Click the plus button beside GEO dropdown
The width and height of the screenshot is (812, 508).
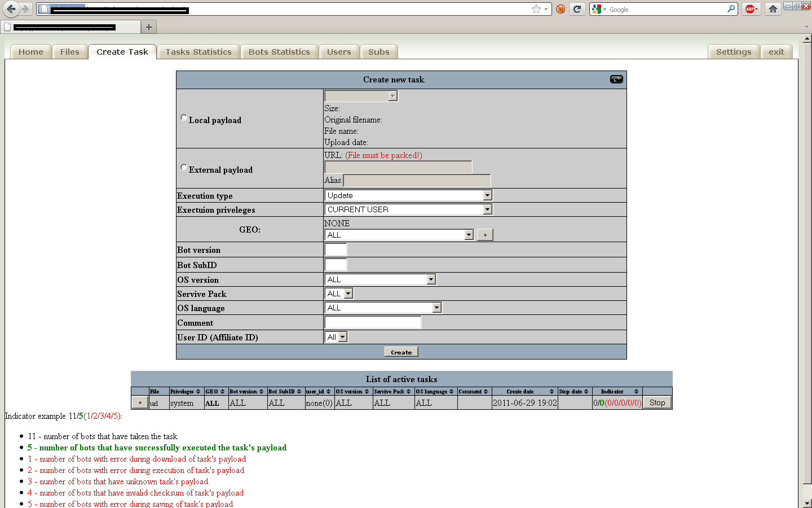[485, 235]
